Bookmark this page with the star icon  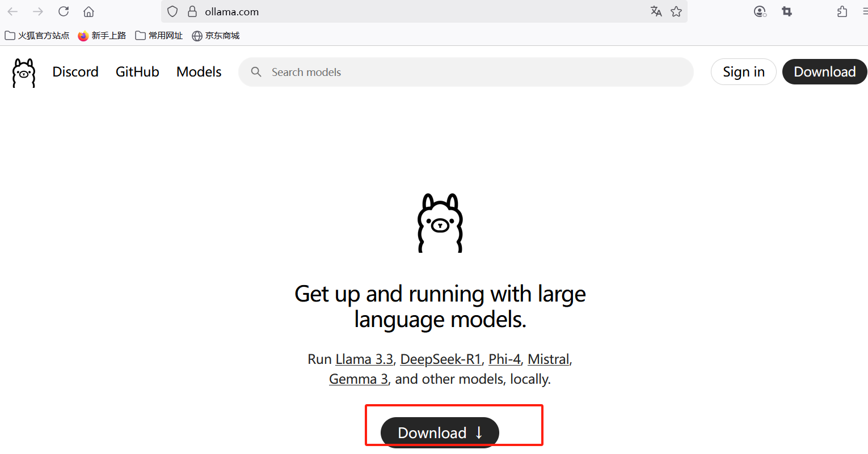676,11
